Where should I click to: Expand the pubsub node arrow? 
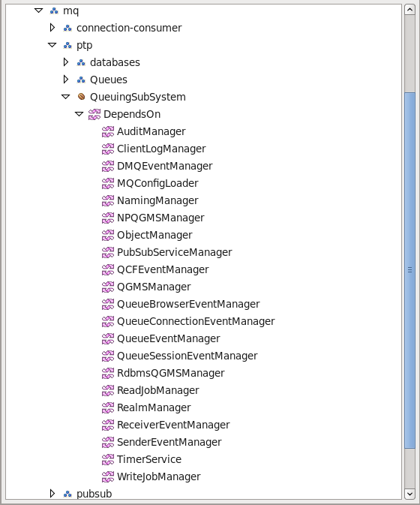point(52,494)
